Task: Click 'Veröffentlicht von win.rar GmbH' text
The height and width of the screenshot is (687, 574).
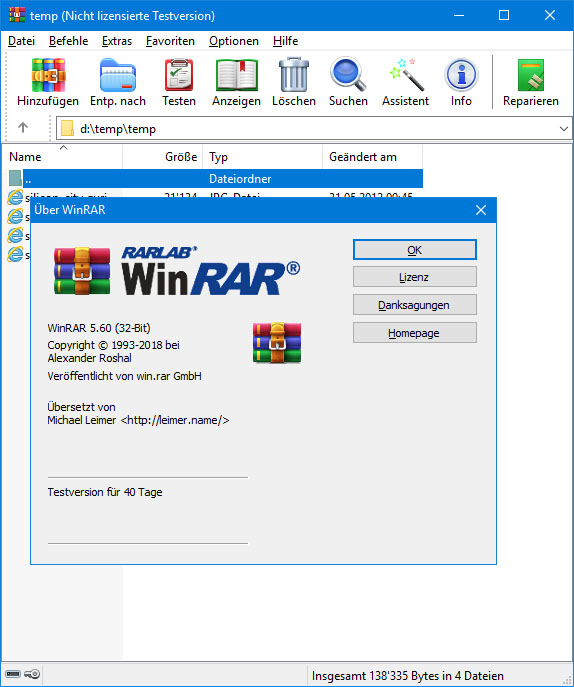Action: coord(124,376)
